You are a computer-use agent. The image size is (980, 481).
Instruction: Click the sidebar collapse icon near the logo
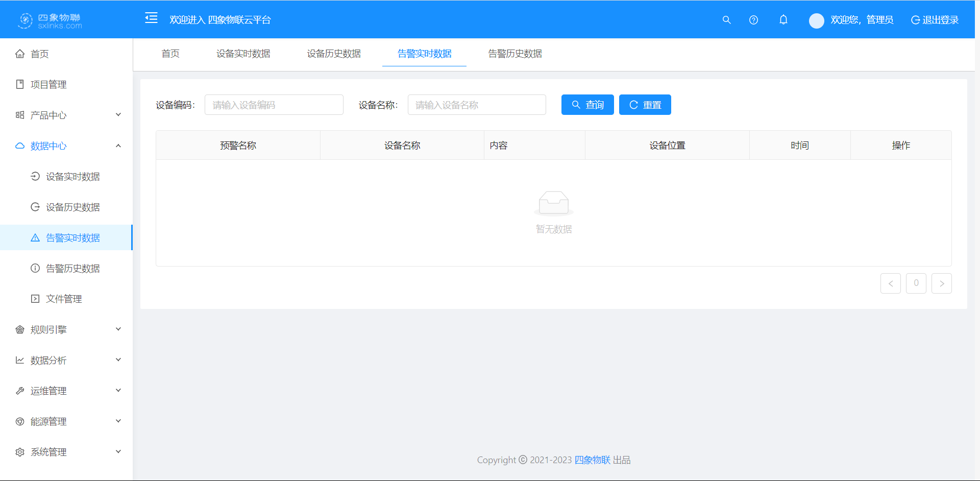[151, 18]
